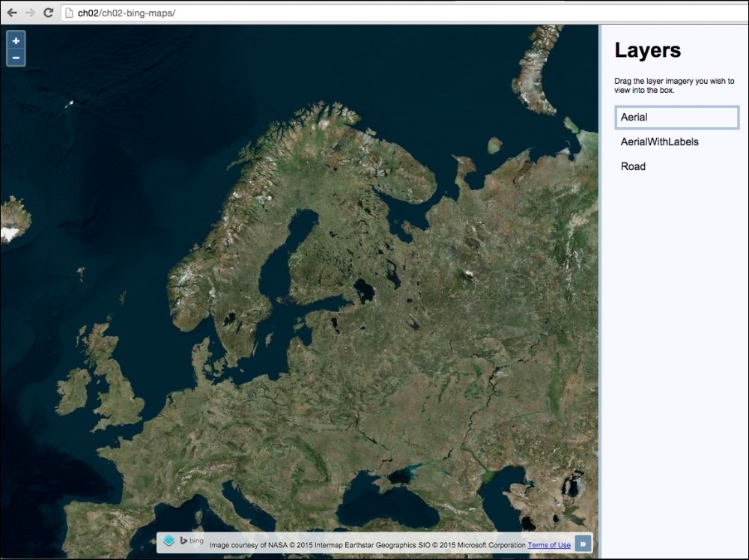Click the highlighted layer drop box
The image size is (749, 560).
676,117
